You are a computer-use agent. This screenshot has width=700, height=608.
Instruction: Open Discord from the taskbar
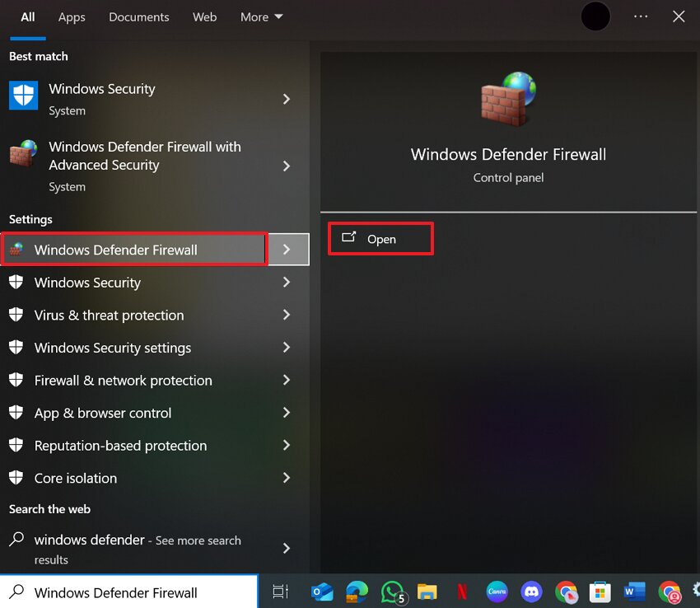click(x=532, y=592)
